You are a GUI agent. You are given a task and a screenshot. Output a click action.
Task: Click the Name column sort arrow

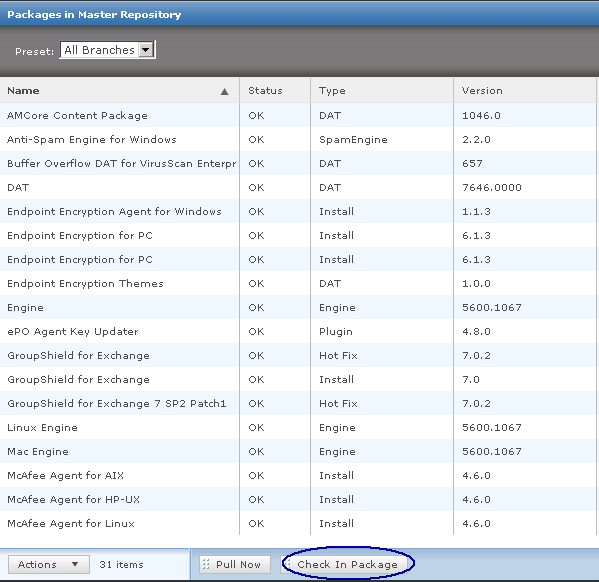pyautogui.click(x=225, y=91)
